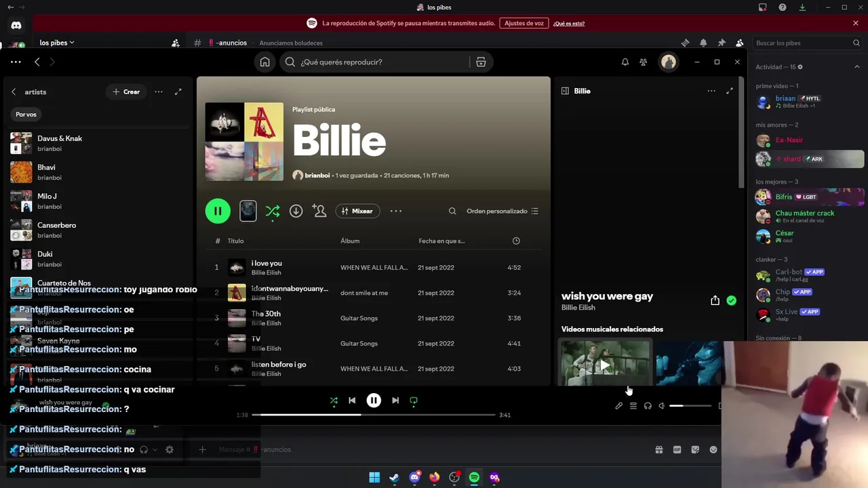Open Discord attachment plus button
The width and height of the screenshot is (868, 488).
[202, 449]
